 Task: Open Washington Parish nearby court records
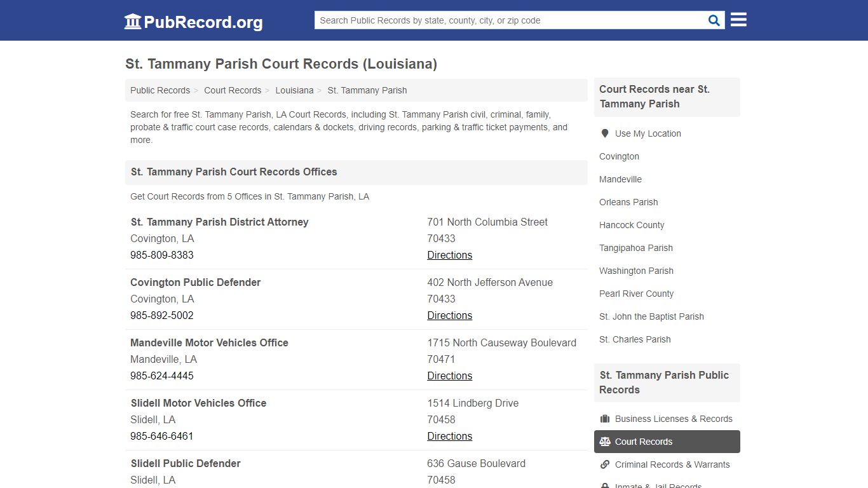click(x=636, y=271)
